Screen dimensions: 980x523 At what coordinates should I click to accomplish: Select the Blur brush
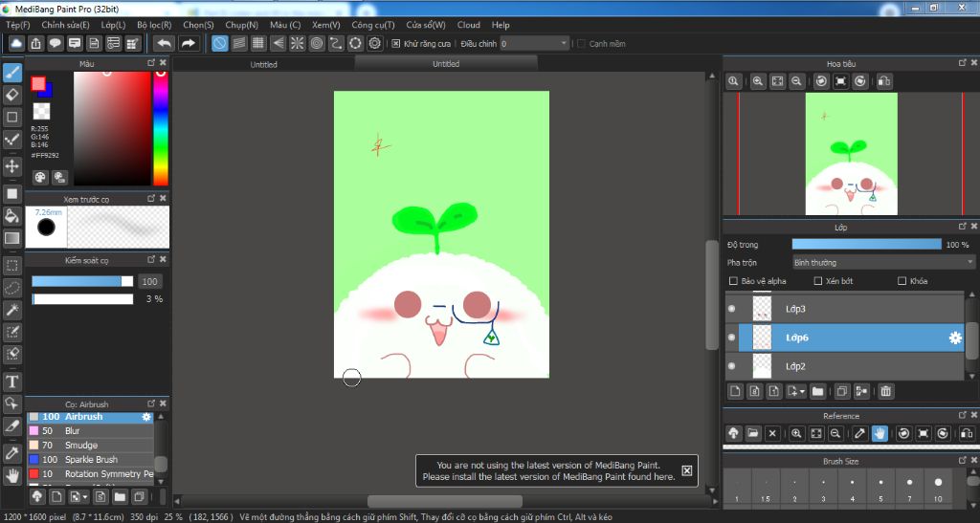[90, 430]
